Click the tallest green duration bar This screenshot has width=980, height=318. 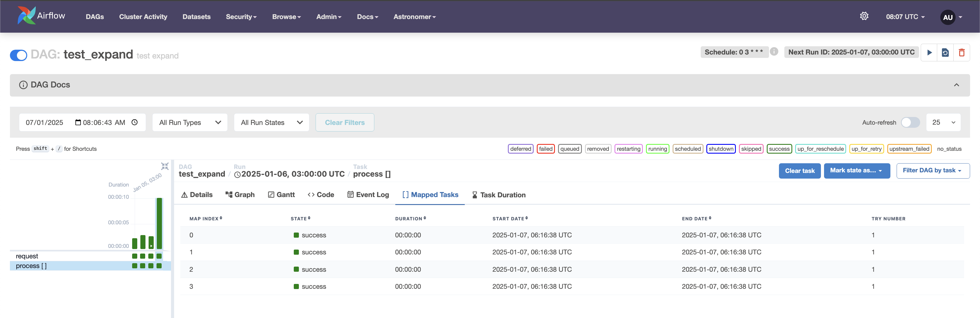[159, 223]
